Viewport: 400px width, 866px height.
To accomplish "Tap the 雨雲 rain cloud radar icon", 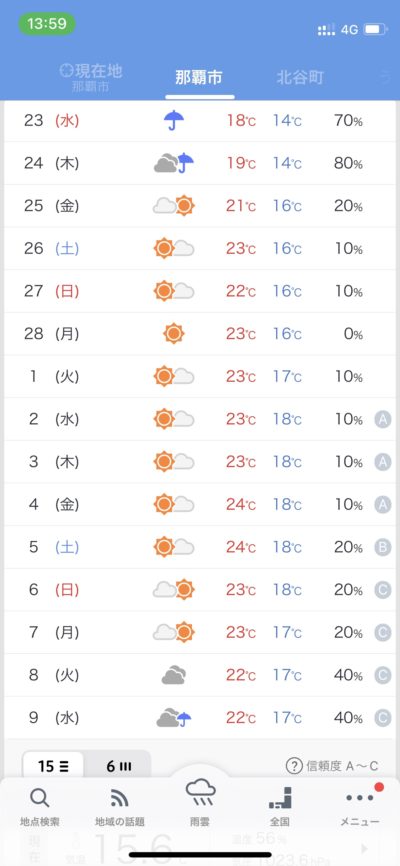I will point(200,794).
